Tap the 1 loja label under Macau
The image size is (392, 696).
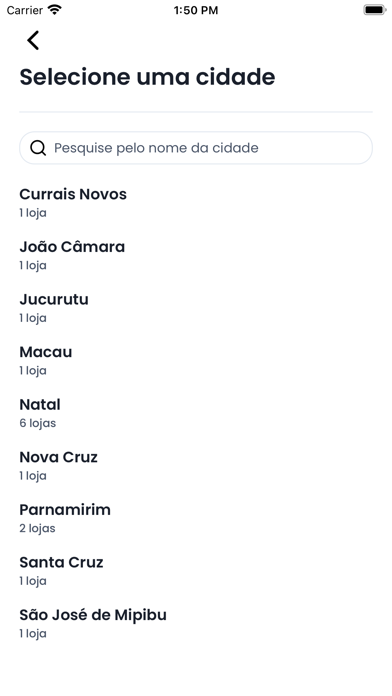(33, 371)
